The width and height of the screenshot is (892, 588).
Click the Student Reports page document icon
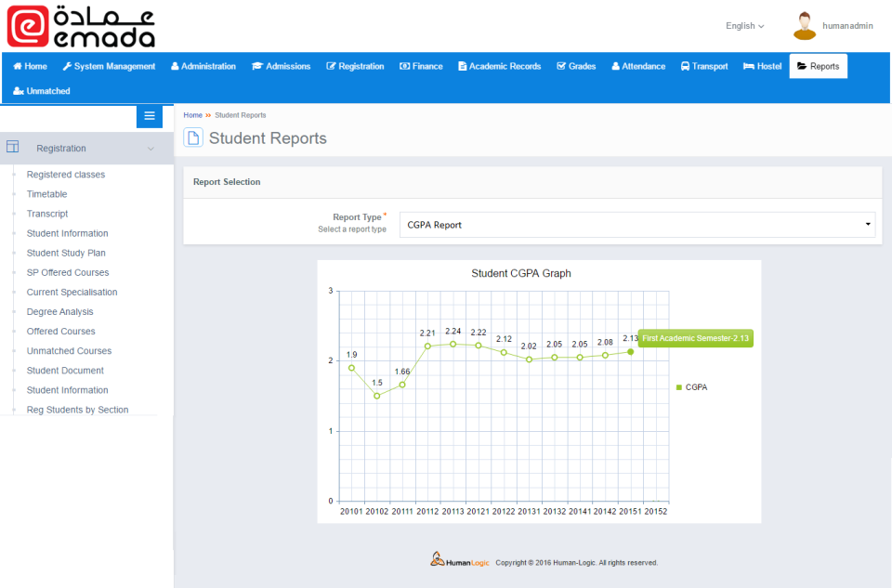(193, 137)
